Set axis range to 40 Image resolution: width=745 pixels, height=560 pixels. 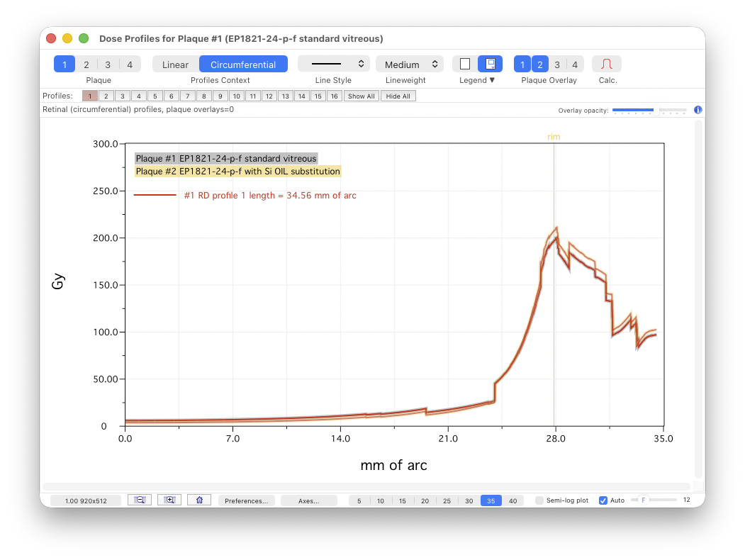point(512,500)
